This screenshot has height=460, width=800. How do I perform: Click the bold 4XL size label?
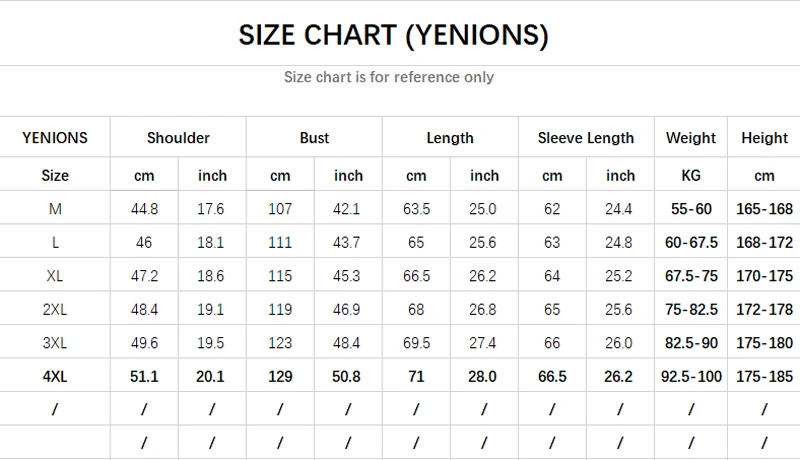[x=55, y=376]
